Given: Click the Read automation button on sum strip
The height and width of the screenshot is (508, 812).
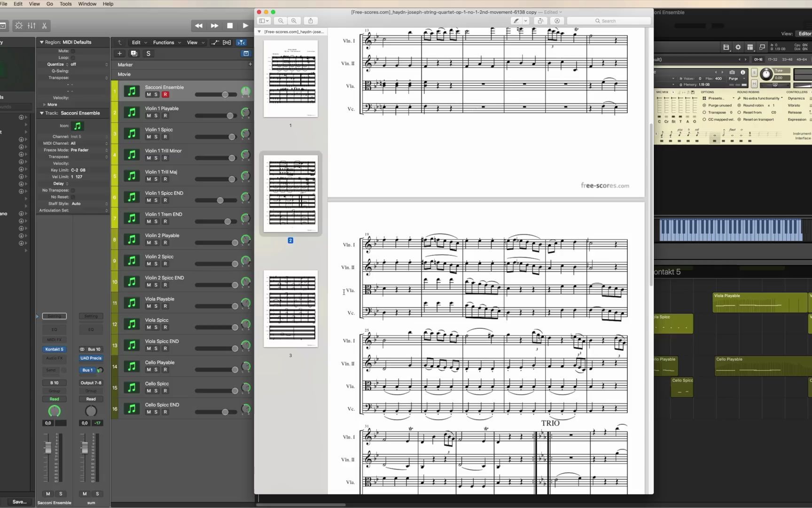Looking at the screenshot, I should (91, 399).
